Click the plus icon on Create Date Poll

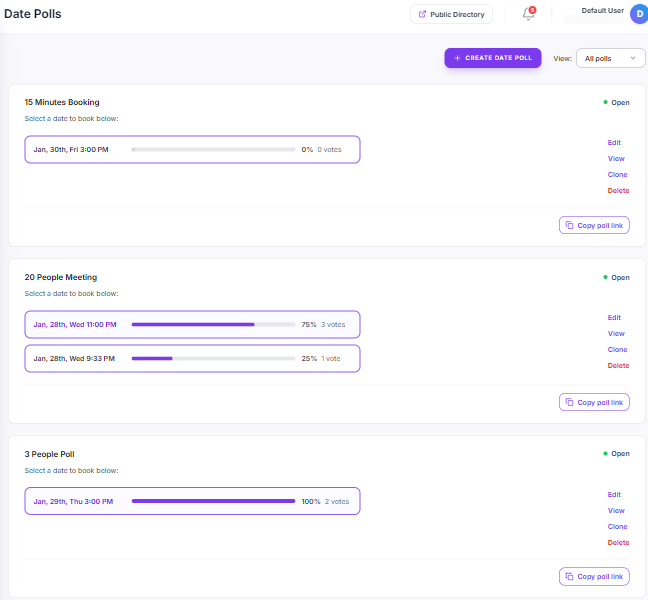pos(457,58)
